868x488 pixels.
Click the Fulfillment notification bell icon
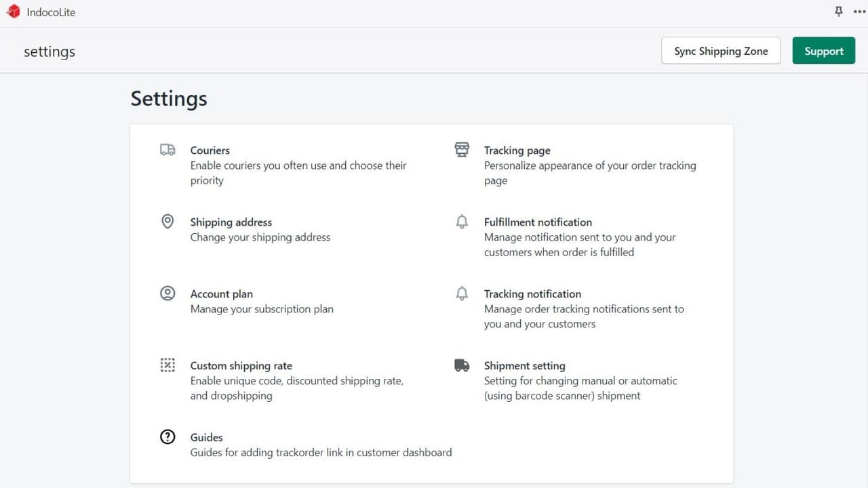point(462,222)
